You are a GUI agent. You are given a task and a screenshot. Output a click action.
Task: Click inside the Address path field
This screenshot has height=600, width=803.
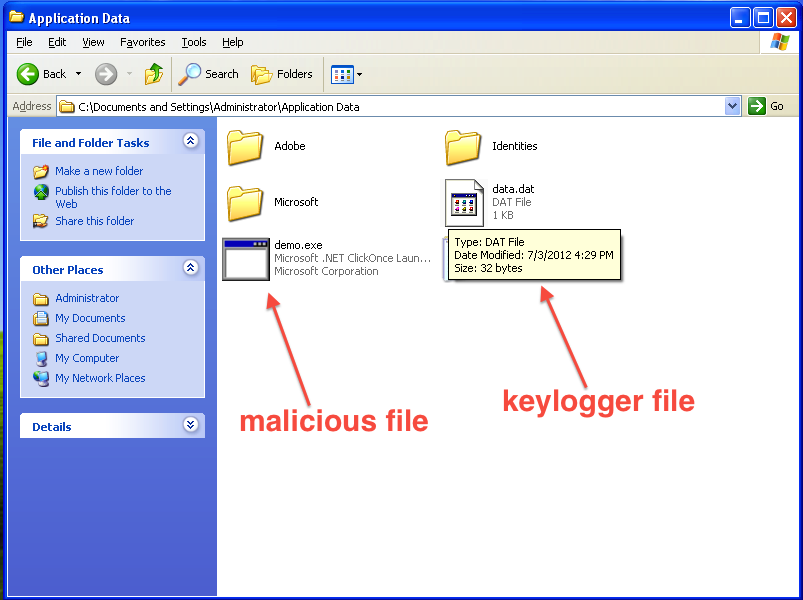(x=400, y=106)
